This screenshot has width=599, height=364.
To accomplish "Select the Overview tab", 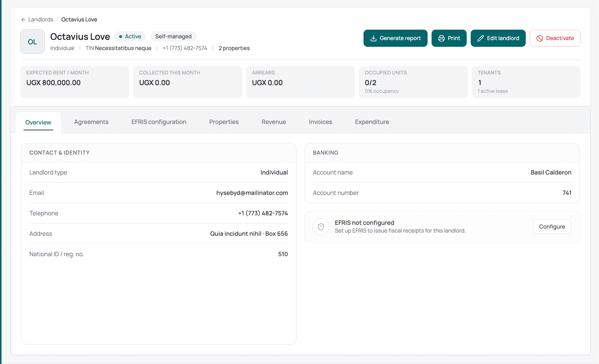I will pyautogui.click(x=38, y=122).
